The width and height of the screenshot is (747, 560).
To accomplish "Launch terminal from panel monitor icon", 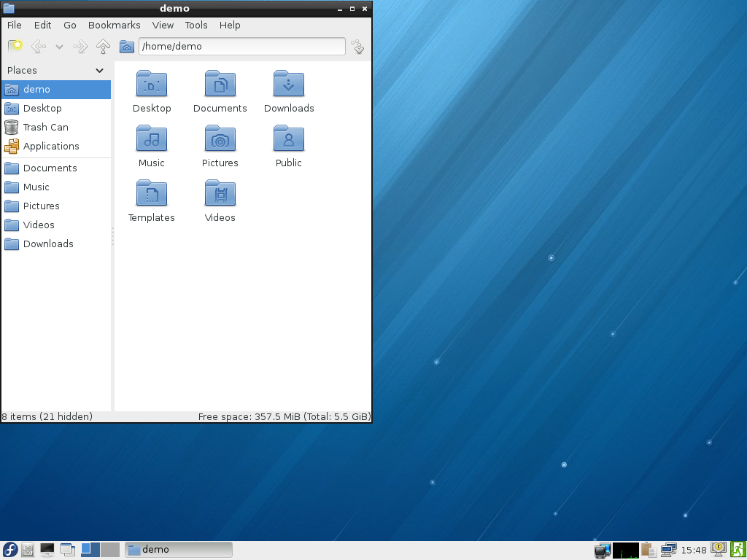I will (47, 550).
